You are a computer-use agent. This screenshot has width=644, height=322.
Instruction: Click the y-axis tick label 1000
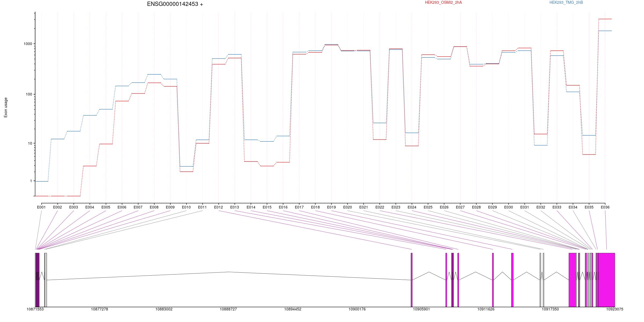28,44
